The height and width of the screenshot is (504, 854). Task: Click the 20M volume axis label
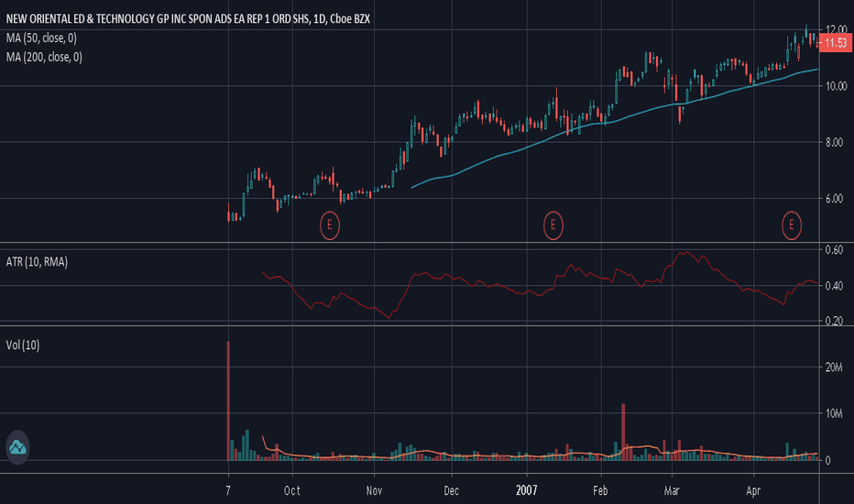(x=834, y=367)
